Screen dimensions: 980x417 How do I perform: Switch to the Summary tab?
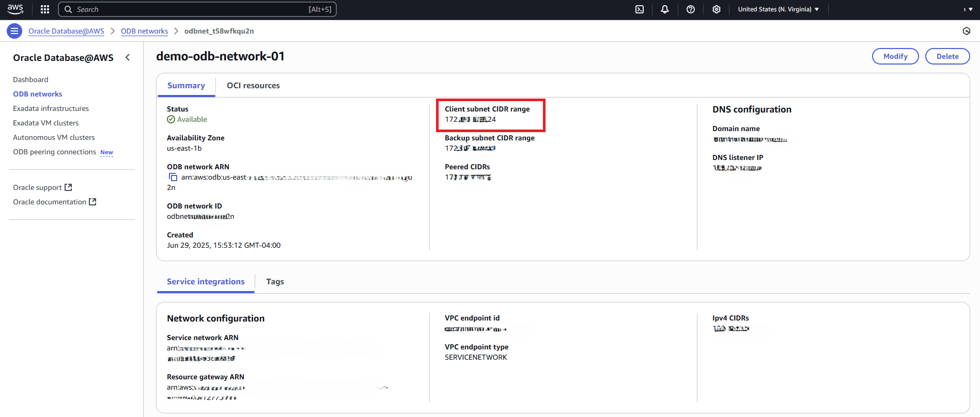point(186,86)
